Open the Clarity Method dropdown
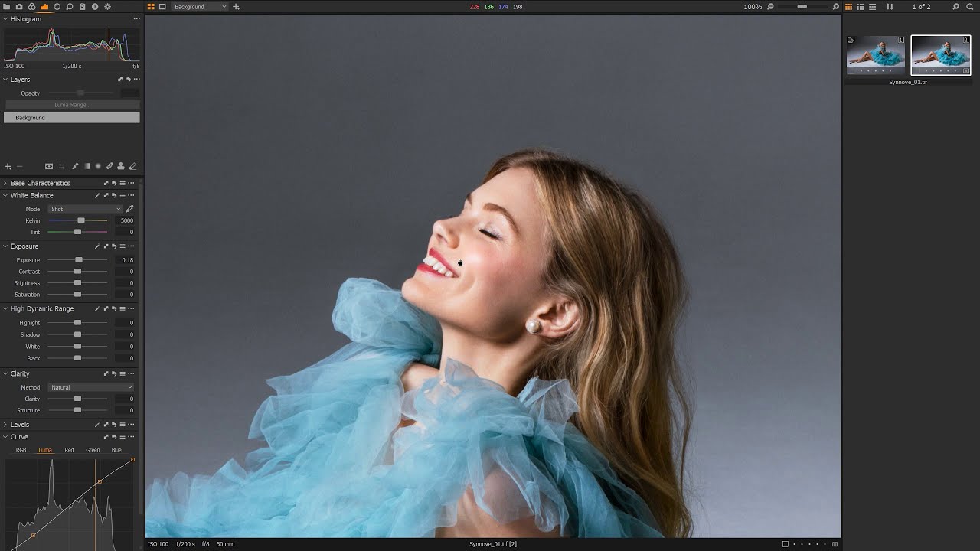This screenshot has height=551, width=980. click(91, 387)
